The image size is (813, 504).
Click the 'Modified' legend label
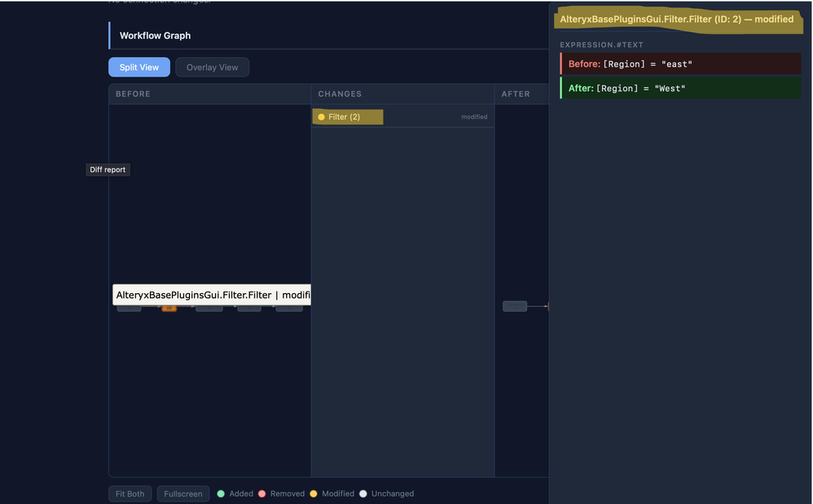coord(338,493)
